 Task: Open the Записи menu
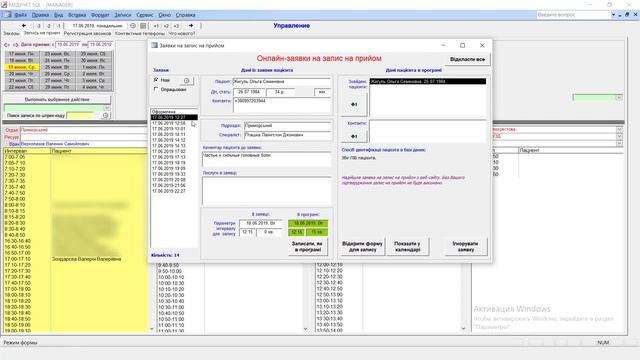click(122, 15)
